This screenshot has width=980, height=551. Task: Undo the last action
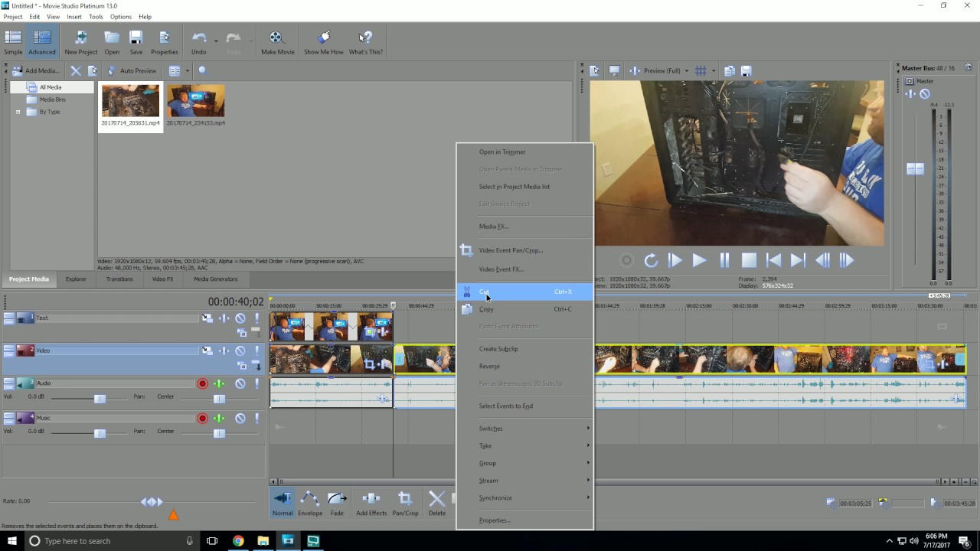(x=198, y=42)
